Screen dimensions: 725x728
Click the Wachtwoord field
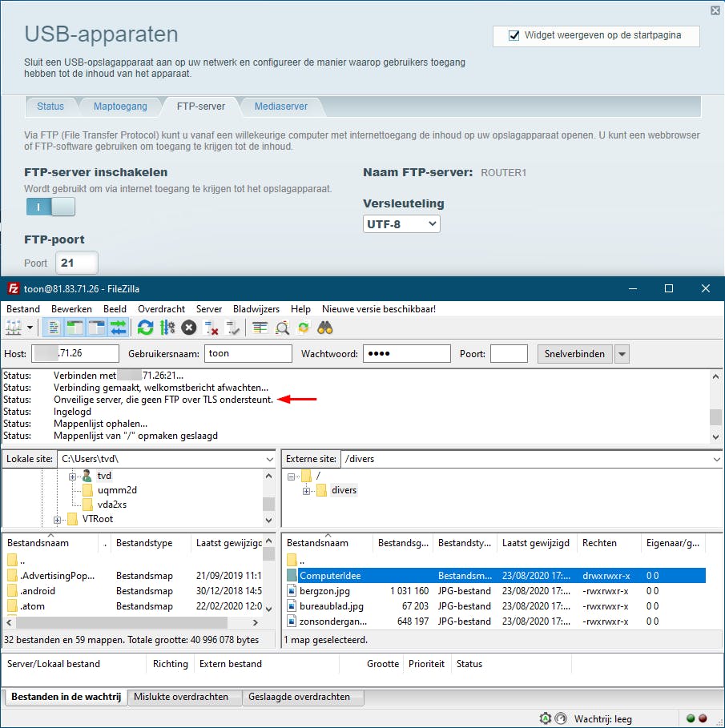click(407, 353)
